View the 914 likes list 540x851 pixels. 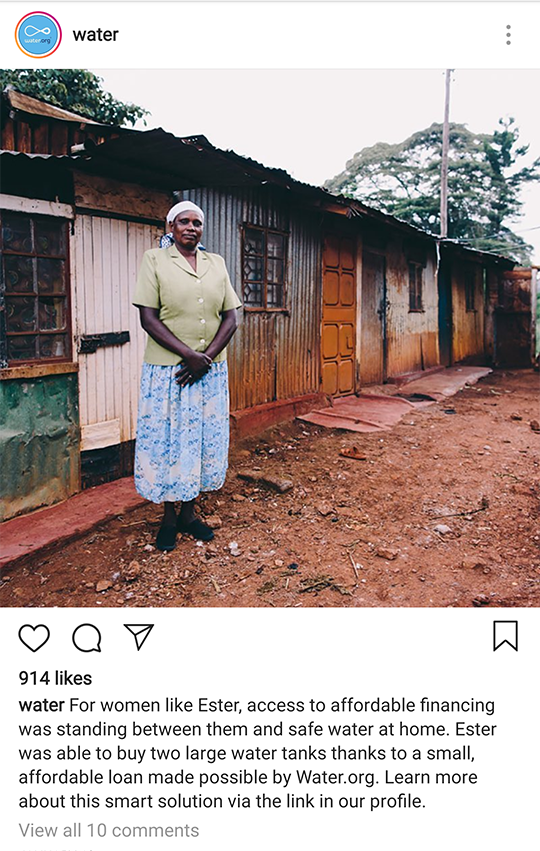(x=55, y=678)
